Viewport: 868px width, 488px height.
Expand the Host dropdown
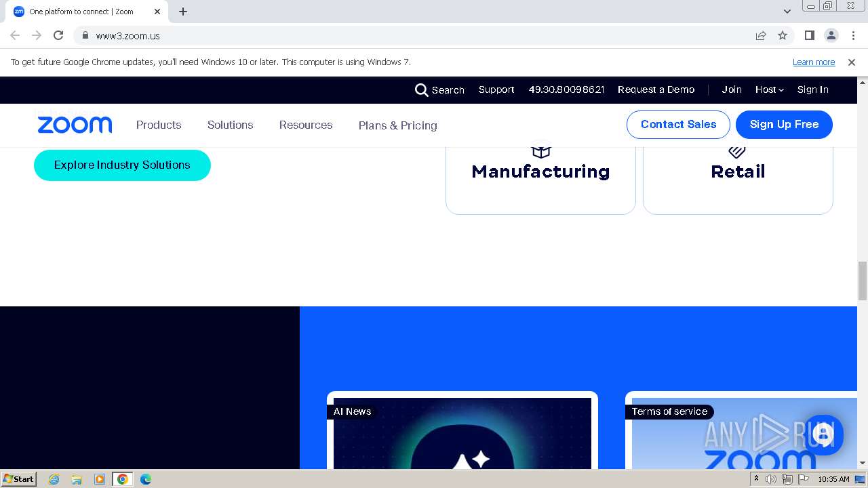(770, 89)
